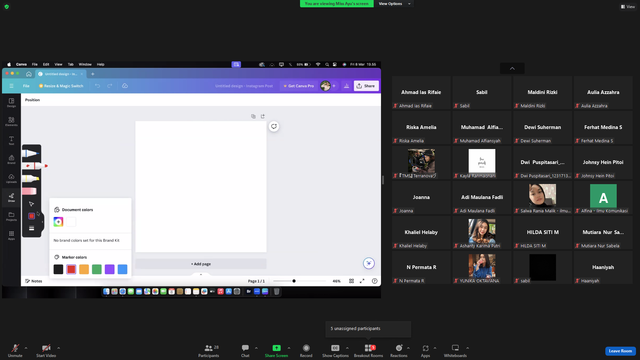This screenshot has width=640, height=360.
Task: Expand apps options arrow next to Apps
Action: (435, 348)
